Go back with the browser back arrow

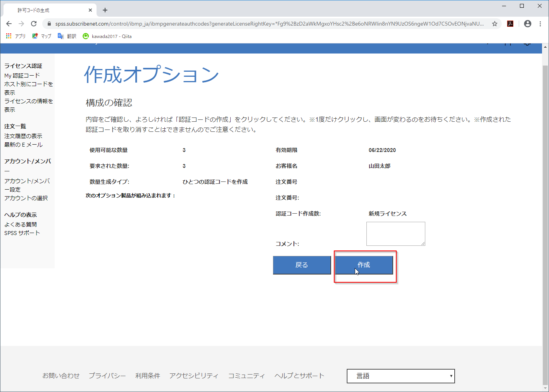9,24
